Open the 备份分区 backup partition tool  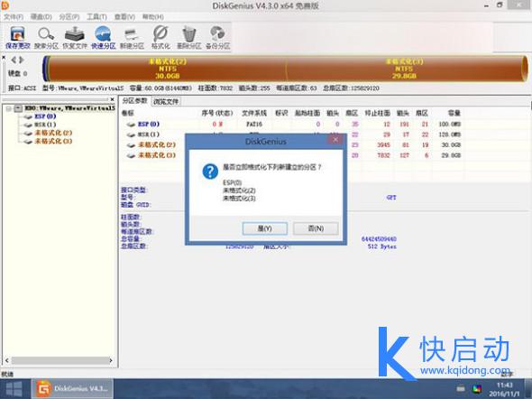(x=218, y=38)
